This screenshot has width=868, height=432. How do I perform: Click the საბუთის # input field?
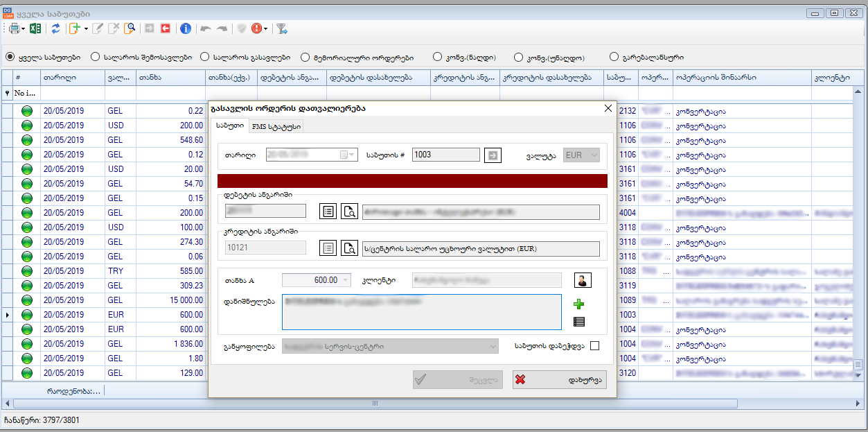tap(445, 155)
